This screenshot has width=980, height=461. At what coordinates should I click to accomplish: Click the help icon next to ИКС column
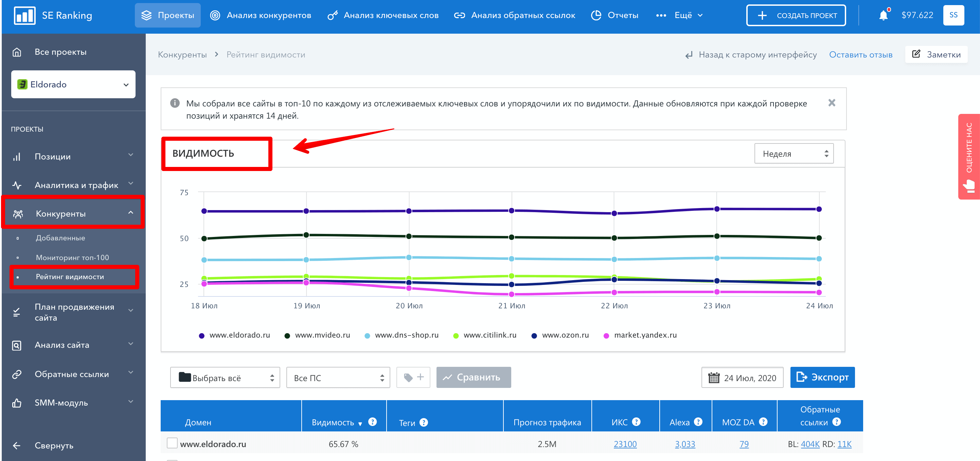(x=636, y=422)
